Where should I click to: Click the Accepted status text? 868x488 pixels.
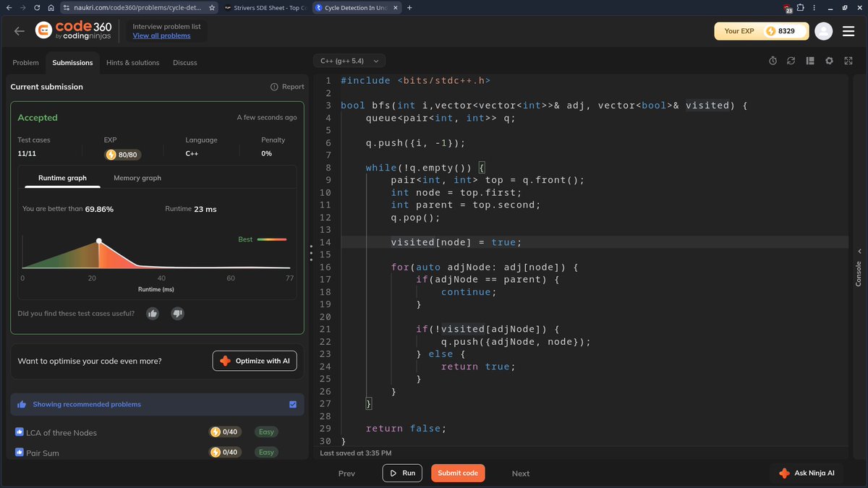(38, 117)
